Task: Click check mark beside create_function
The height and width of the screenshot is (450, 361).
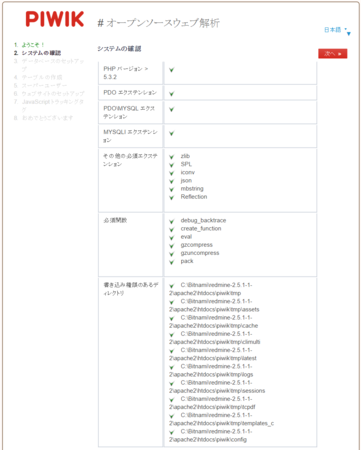Action: point(172,230)
